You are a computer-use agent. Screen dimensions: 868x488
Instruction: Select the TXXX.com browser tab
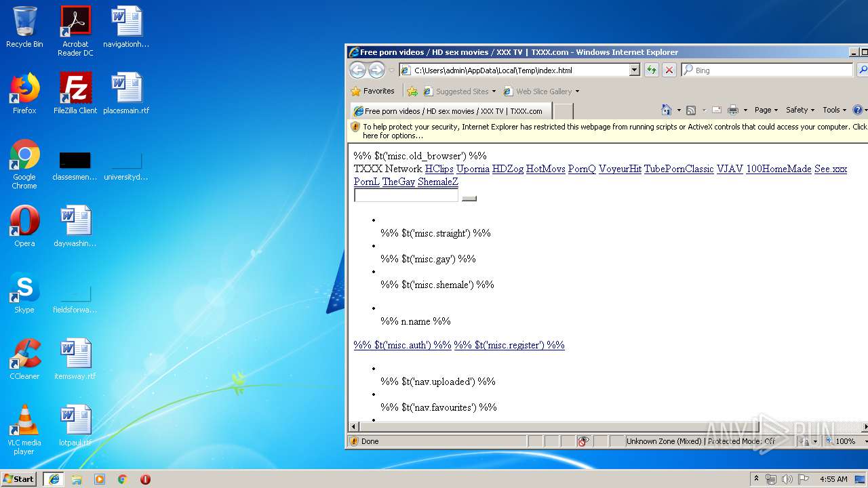451,111
